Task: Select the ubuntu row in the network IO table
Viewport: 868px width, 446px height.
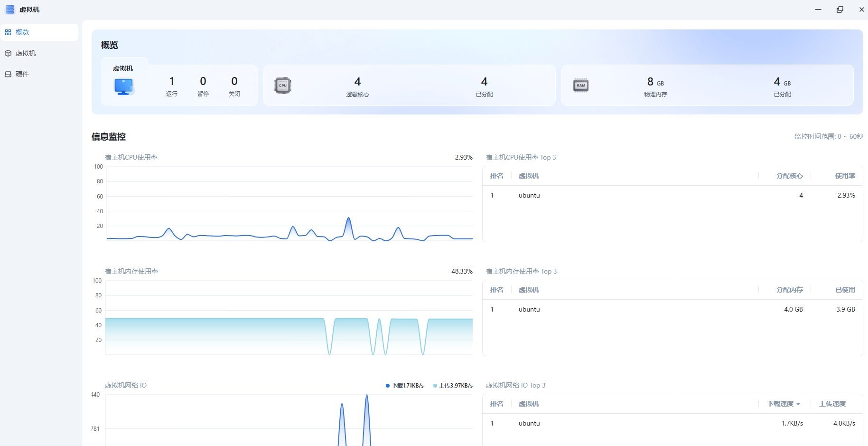Action: 672,423
